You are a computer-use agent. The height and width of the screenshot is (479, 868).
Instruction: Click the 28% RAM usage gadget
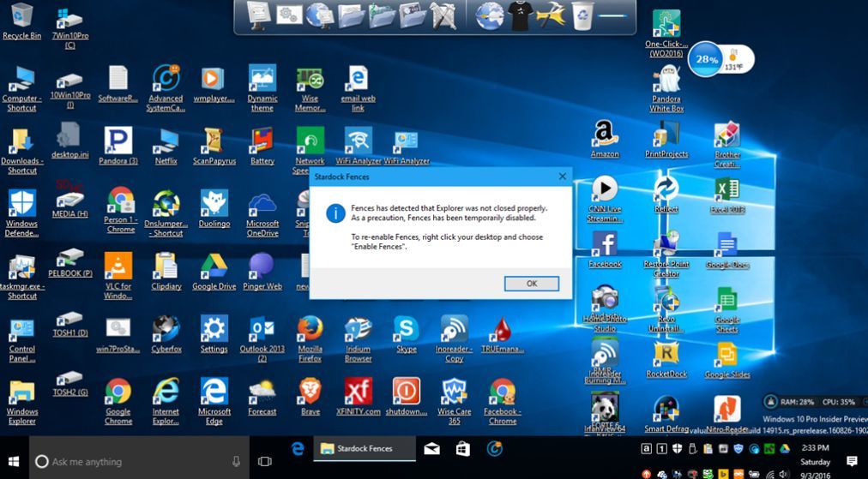click(x=707, y=60)
